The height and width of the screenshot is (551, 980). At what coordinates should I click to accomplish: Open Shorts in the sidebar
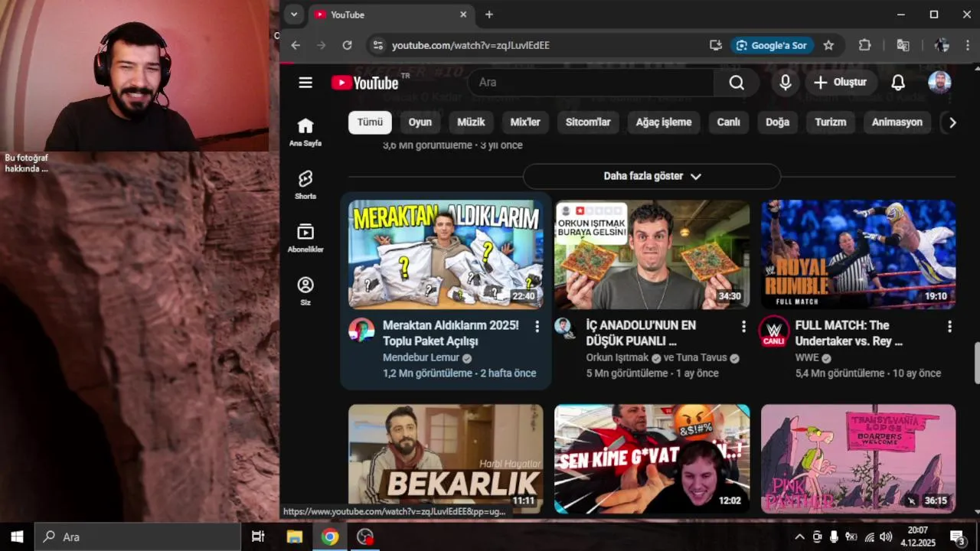tap(305, 184)
